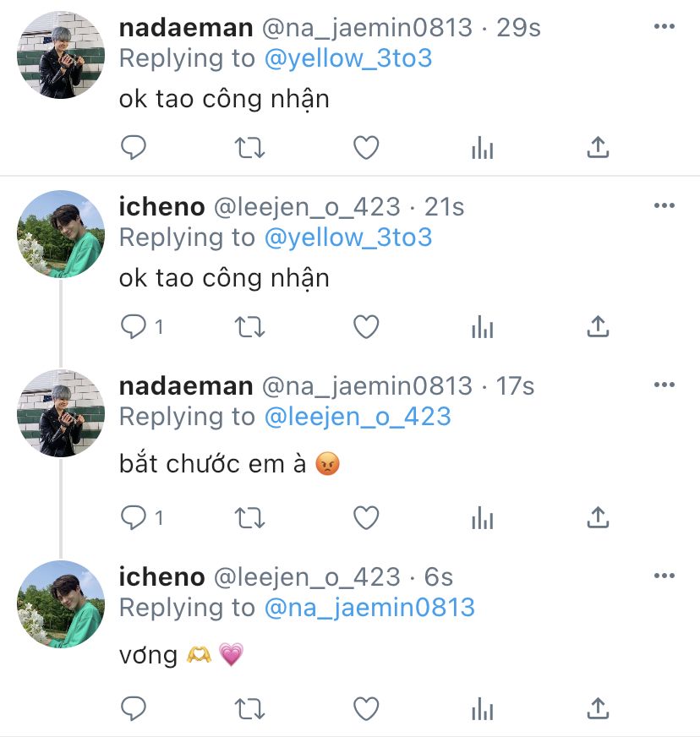
Task: Like icheno's 'vơng' tweet
Action: (365, 707)
